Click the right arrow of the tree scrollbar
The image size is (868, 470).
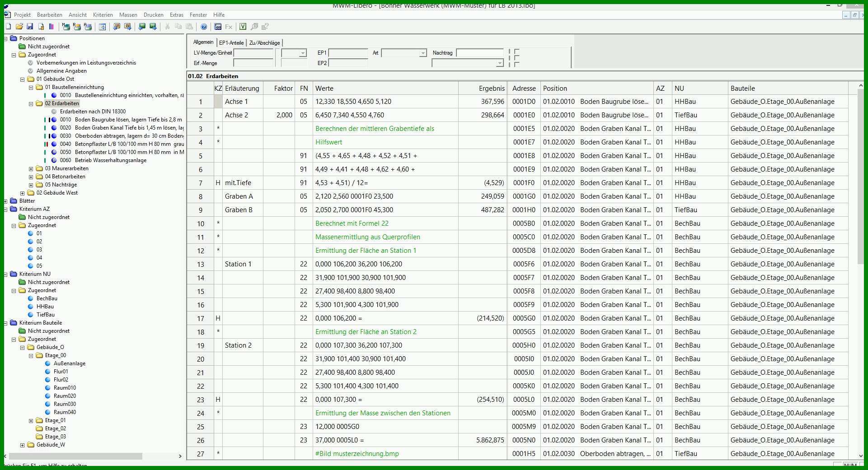tap(180, 456)
